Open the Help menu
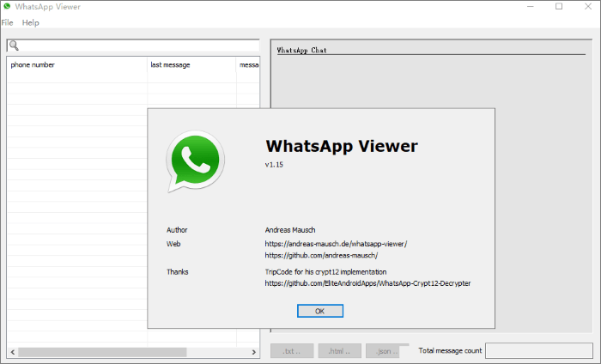Viewport: 601px width, 364px height. point(30,22)
